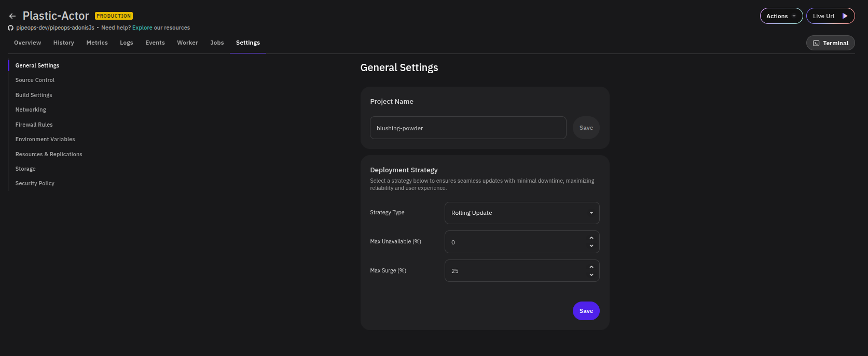Click the Live Url button

coord(830,16)
